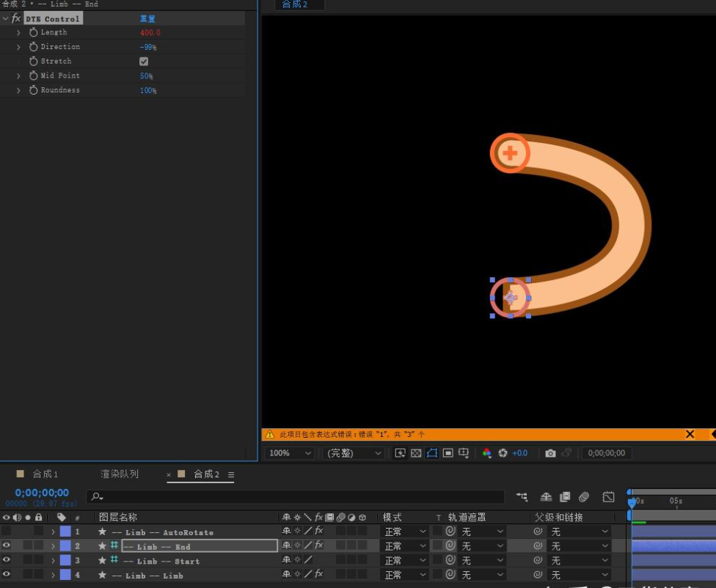Expand the Limb -- Limb layer
The width and height of the screenshot is (716, 588).
click(x=53, y=575)
